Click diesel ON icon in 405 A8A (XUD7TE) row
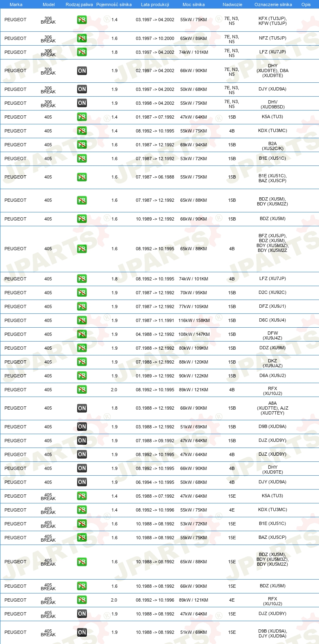Screen dimensions: 319x644 pos(82,408)
